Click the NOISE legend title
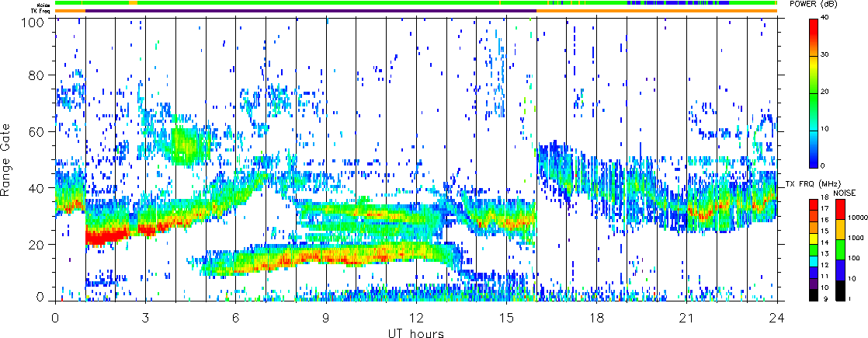The height and width of the screenshot is (338, 868). [845, 192]
